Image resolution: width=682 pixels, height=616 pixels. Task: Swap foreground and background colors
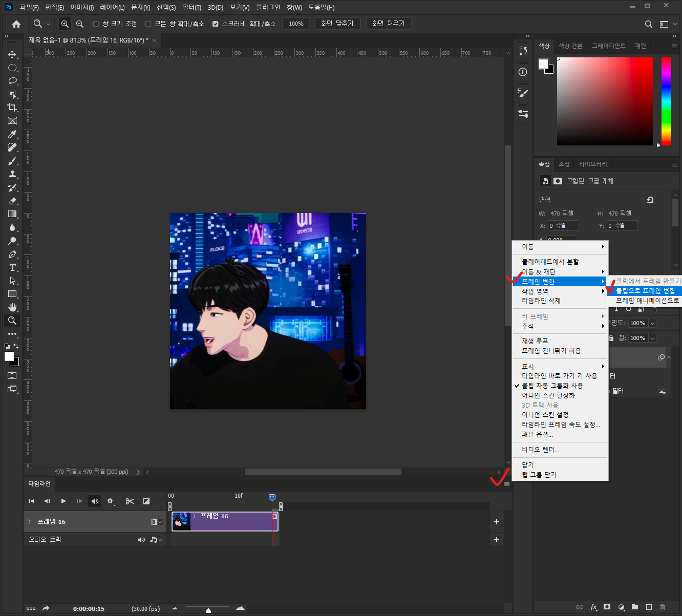[x=16, y=346]
